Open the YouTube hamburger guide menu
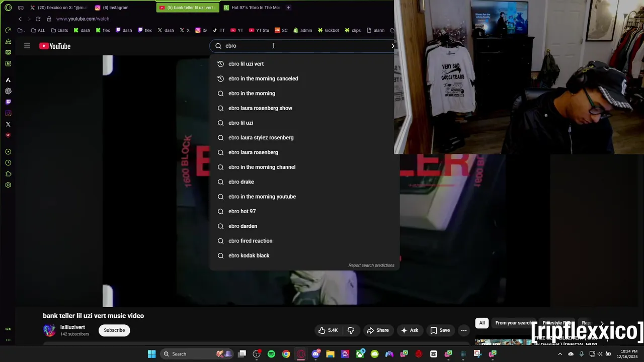The height and width of the screenshot is (362, 644). coord(27,46)
